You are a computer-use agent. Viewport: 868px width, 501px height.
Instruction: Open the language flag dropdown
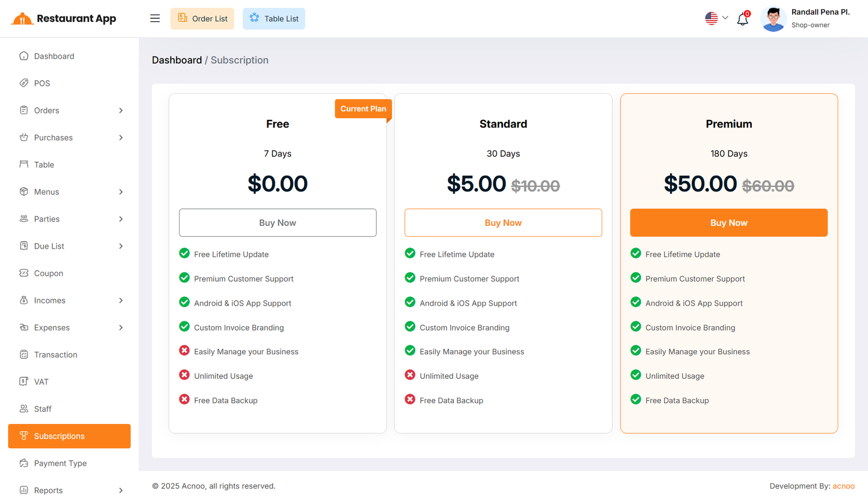pos(716,18)
